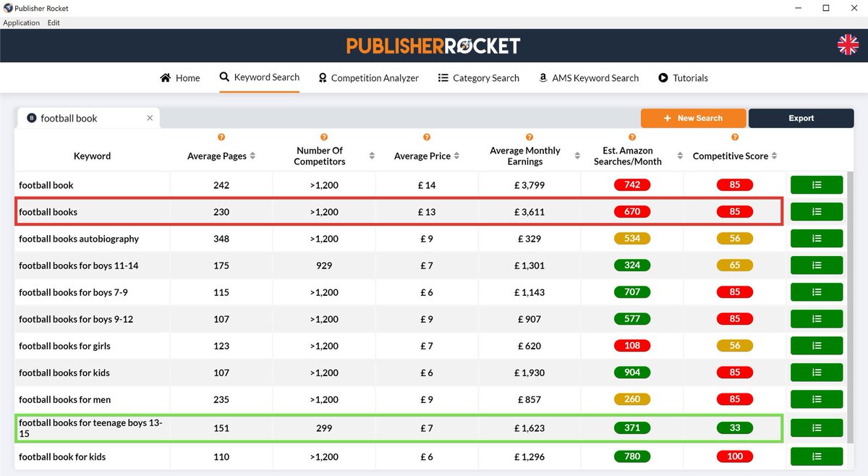Click competitors value 929
The width and height of the screenshot is (868, 476).
[324, 265]
